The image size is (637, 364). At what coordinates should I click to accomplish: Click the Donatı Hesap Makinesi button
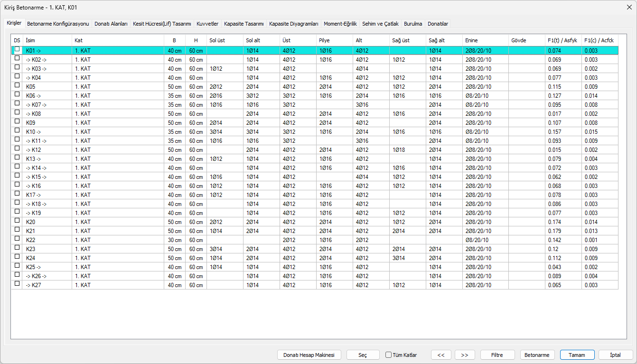click(x=309, y=355)
